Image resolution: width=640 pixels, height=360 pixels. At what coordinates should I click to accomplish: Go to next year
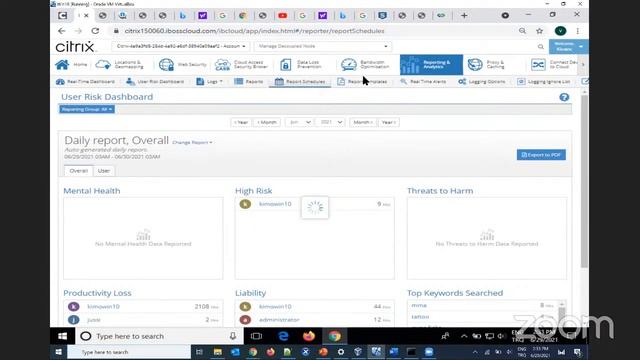click(389, 122)
